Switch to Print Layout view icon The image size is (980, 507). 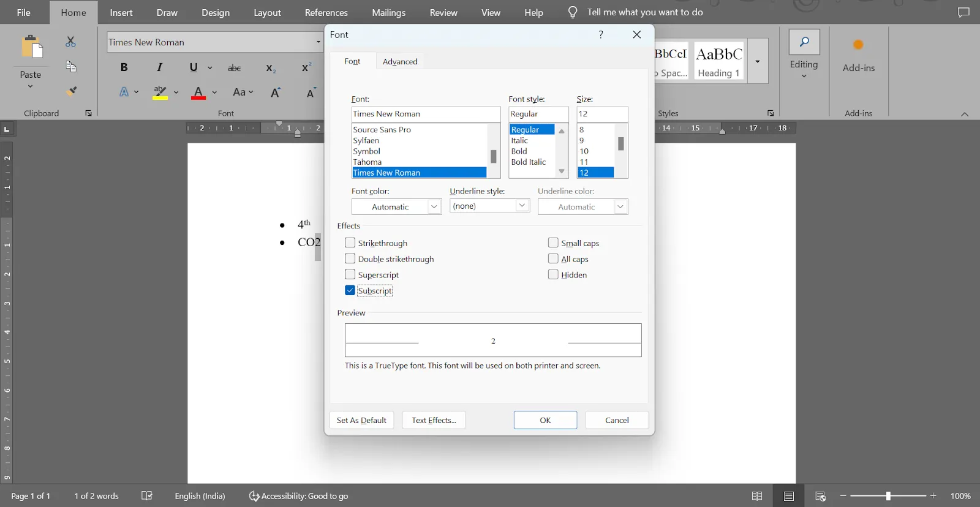click(x=789, y=496)
